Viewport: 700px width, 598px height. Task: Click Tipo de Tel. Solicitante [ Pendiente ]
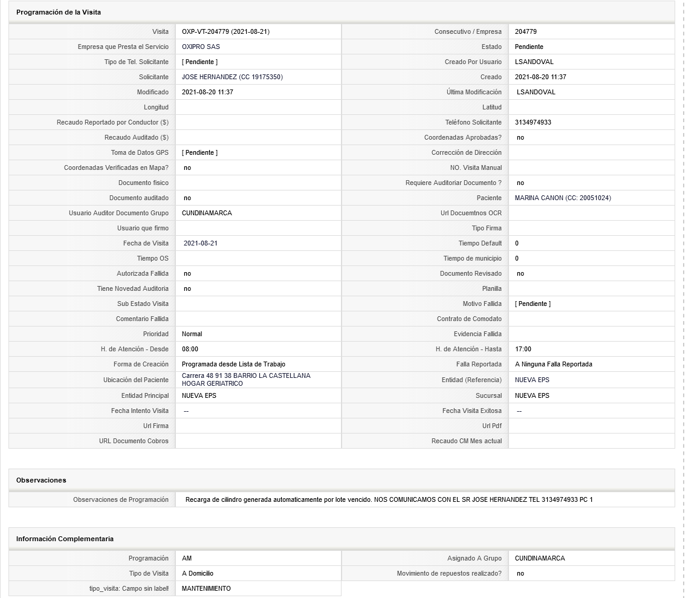click(199, 62)
